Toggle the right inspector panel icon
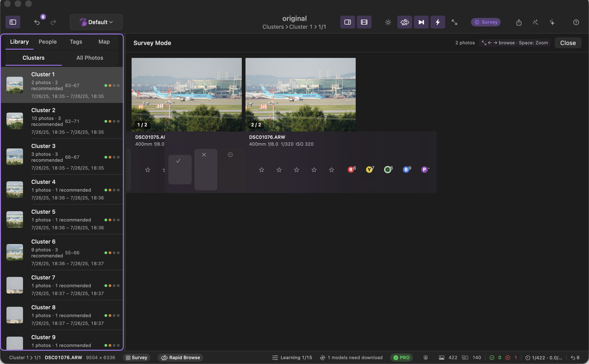 pyautogui.click(x=348, y=22)
